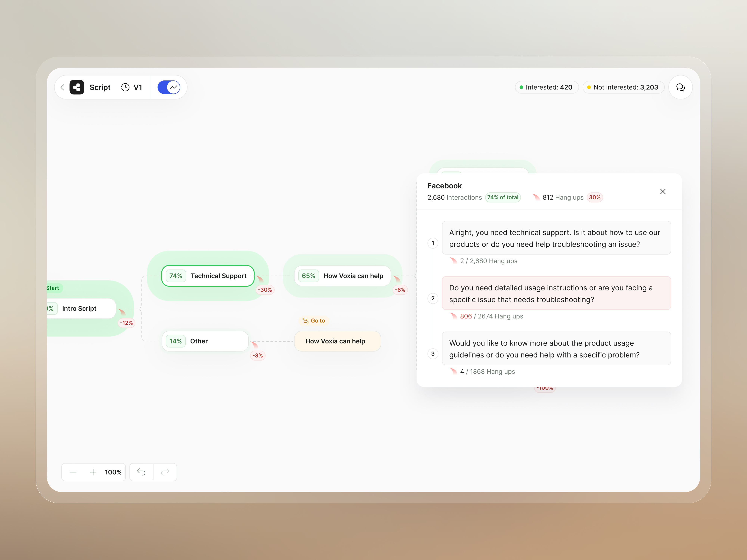Select the Other node
Screen dimensions: 747x560
(205, 341)
